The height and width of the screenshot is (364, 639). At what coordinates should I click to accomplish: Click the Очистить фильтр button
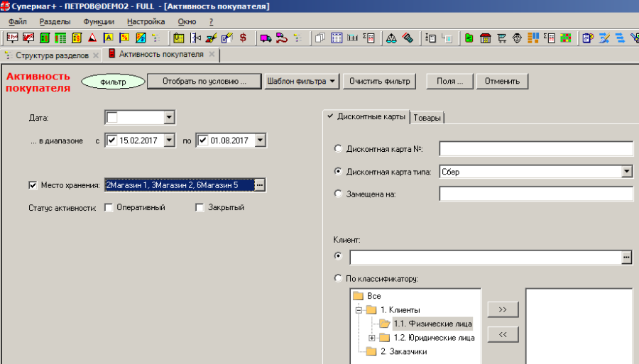379,81
